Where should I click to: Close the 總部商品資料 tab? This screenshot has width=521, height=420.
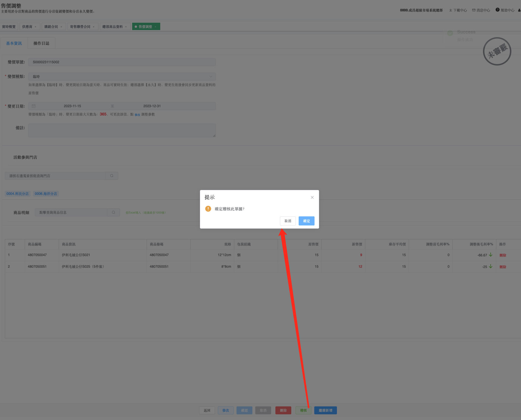[x=126, y=27]
